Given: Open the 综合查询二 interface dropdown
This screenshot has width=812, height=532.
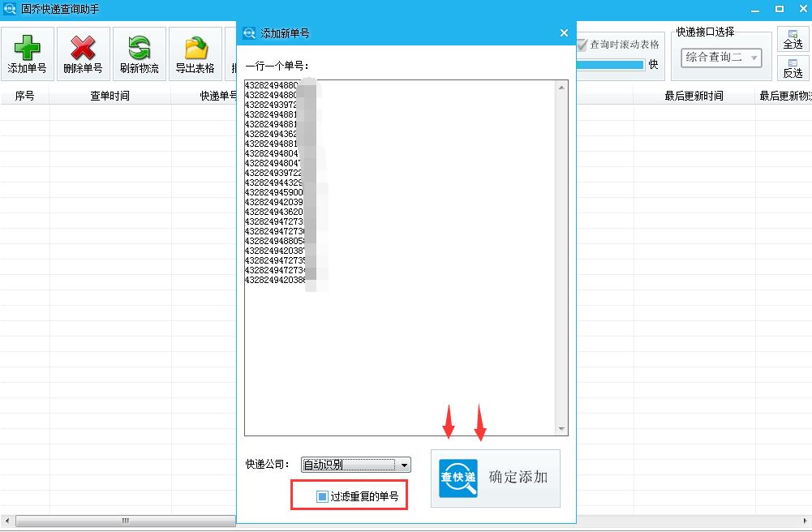Looking at the screenshot, I should (x=720, y=58).
